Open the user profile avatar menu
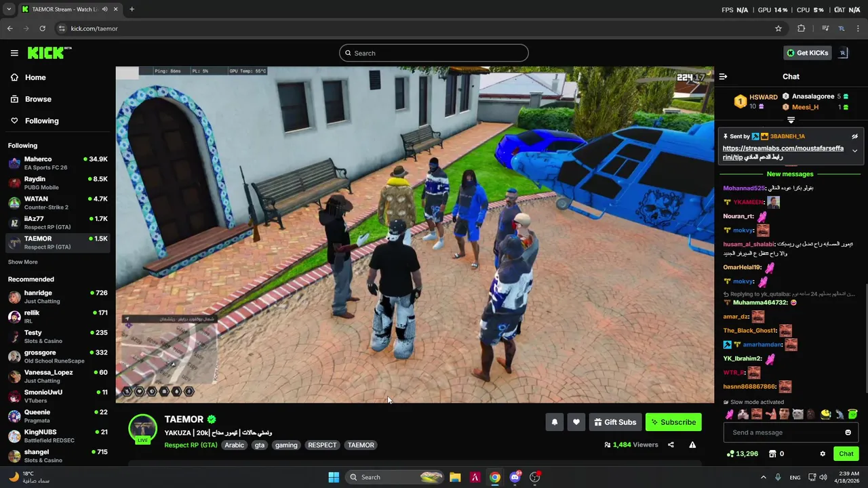This screenshot has width=868, height=488. [843, 53]
